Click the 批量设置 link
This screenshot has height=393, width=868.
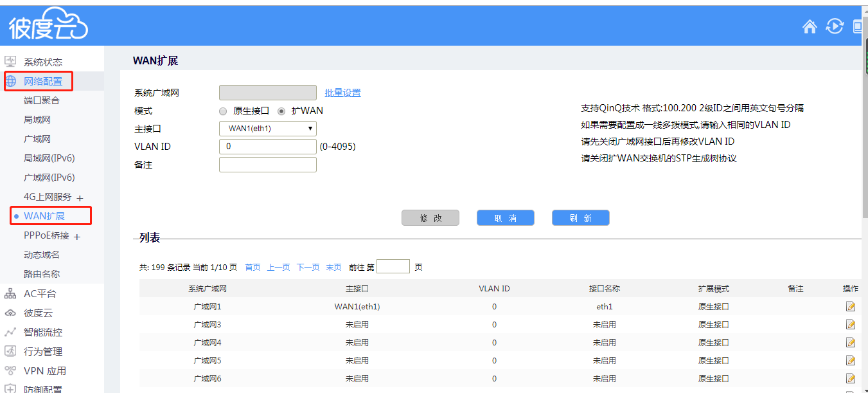click(342, 93)
